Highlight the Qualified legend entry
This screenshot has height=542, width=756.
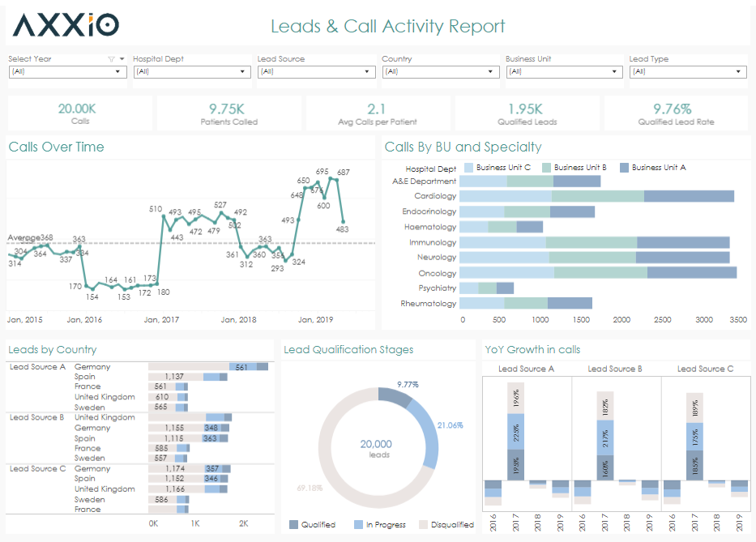tap(312, 525)
